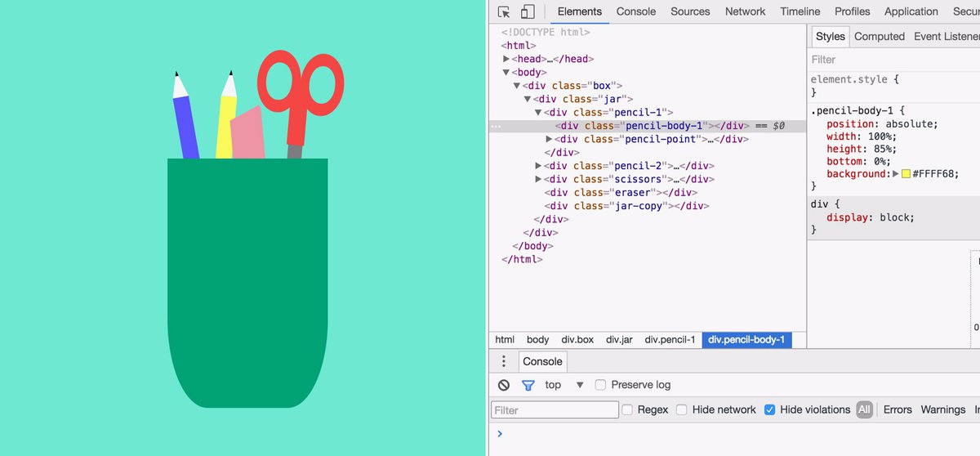The height and width of the screenshot is (456, 980).
Task: Select the Event Listeners sidebar tab
Action: (947, 36)
